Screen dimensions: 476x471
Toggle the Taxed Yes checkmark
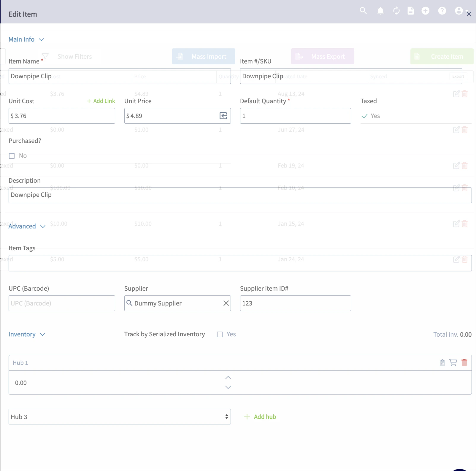365,116
